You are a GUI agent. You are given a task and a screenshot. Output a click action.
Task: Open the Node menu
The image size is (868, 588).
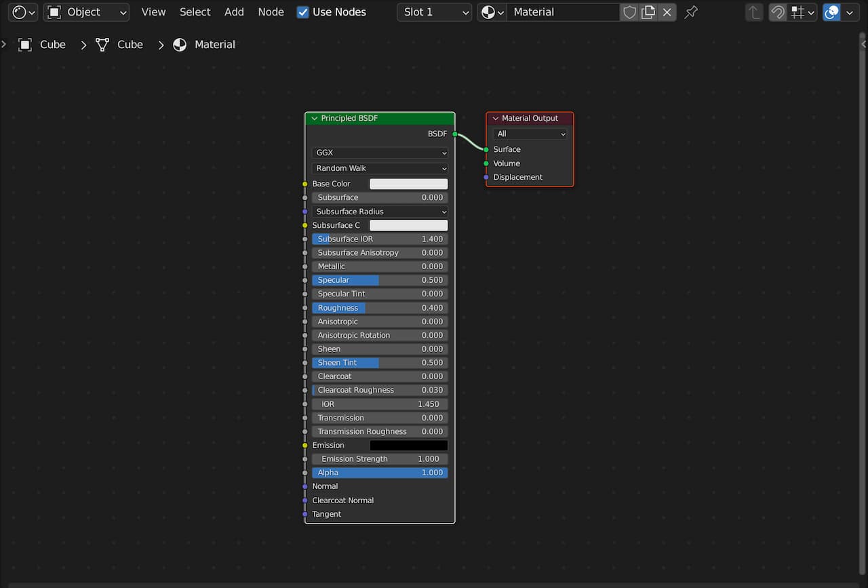click(x=271, y=12)
